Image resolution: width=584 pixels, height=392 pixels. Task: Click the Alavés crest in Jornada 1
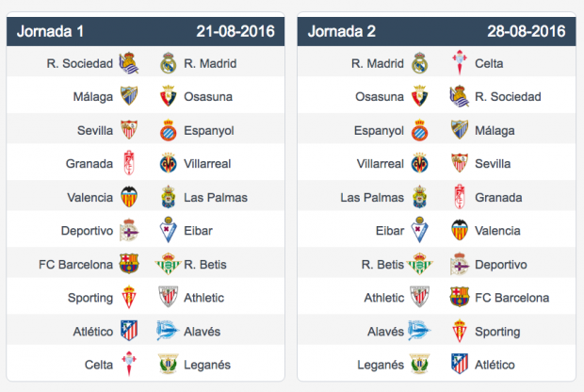point(166,331)
